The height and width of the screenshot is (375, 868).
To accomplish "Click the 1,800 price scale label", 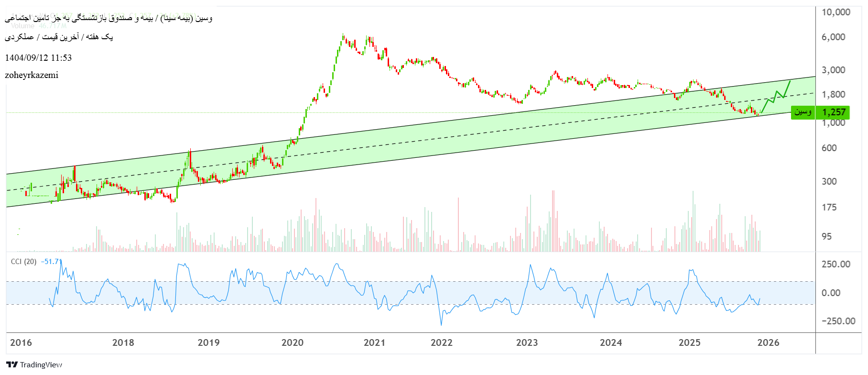I will coord(833,95).
